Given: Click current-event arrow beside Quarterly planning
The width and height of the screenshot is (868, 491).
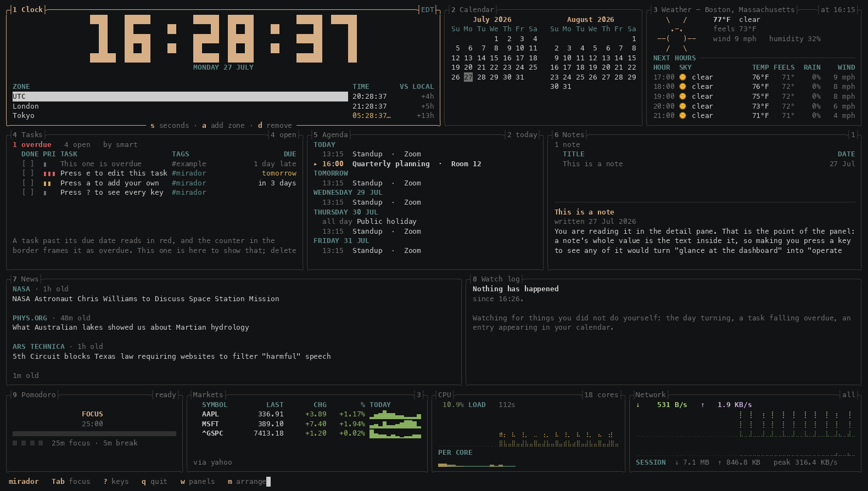Looking at the screenshot, I should point(316,164).
